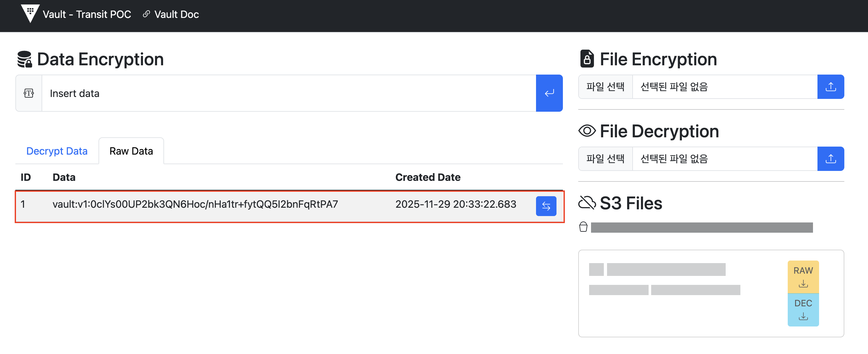The width and height of the screenshot is (868, 354).
Task: Click the S3 bucket icon
Action: 583,227
